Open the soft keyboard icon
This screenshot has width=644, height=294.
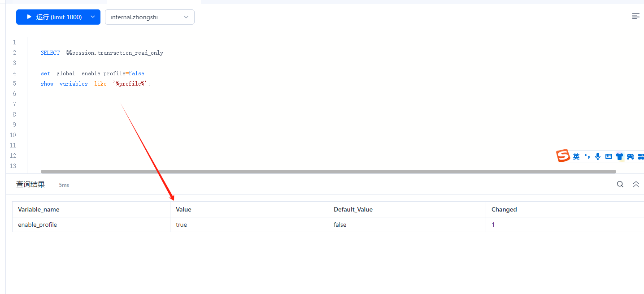point(609,156)
